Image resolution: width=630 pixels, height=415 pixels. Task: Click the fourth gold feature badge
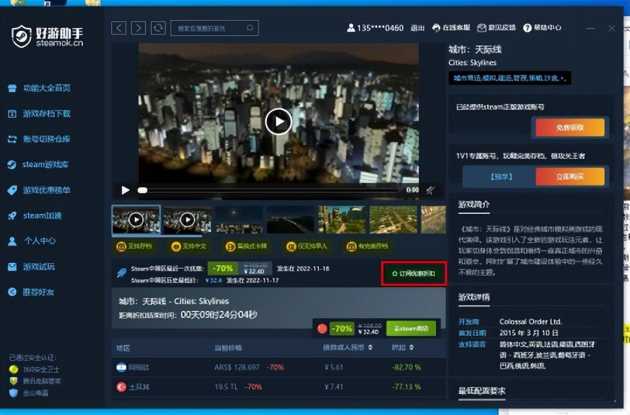coord(307,246)
